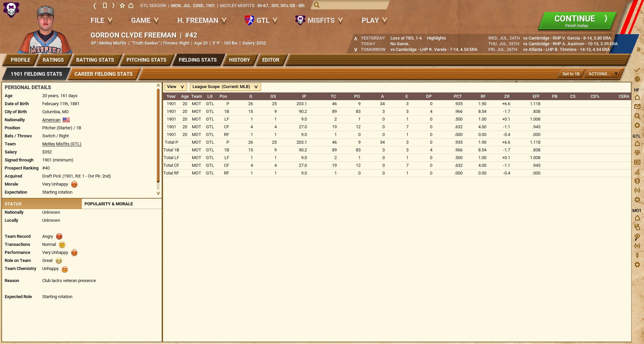Image resolution: width=644 pixels, height=344 pixels.
Task: Click the baseball icon under GTL
Action: point(637,181)
